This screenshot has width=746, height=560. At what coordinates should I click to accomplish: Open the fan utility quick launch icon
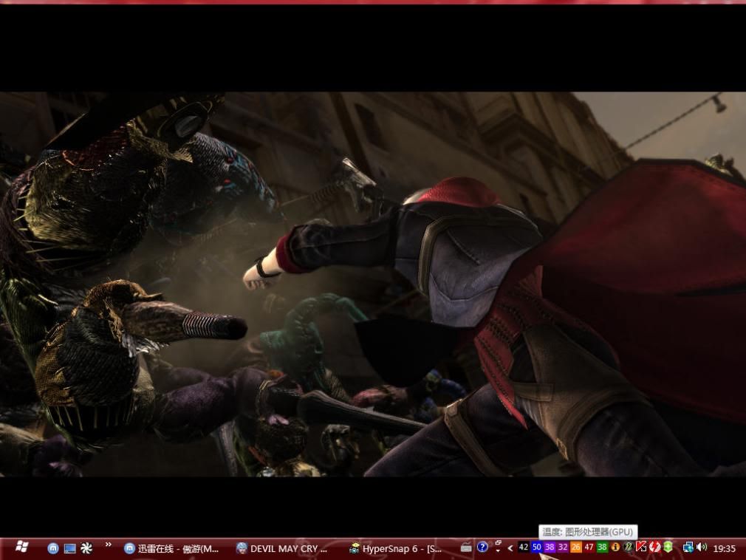pyautogui.click(x=86, y=548)
